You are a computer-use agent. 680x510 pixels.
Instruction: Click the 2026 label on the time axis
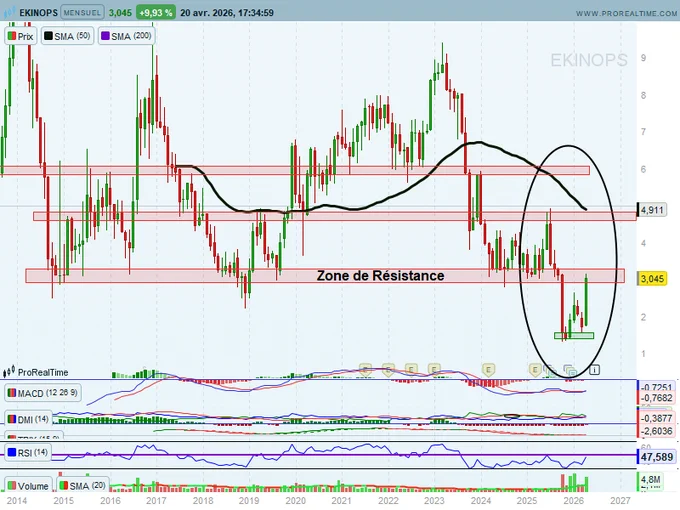click(573, 500)
